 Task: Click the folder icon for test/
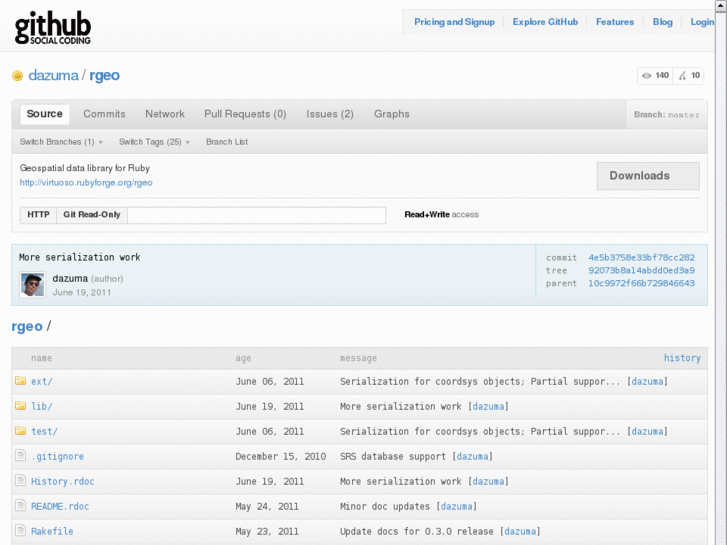(x=20, y=431)
